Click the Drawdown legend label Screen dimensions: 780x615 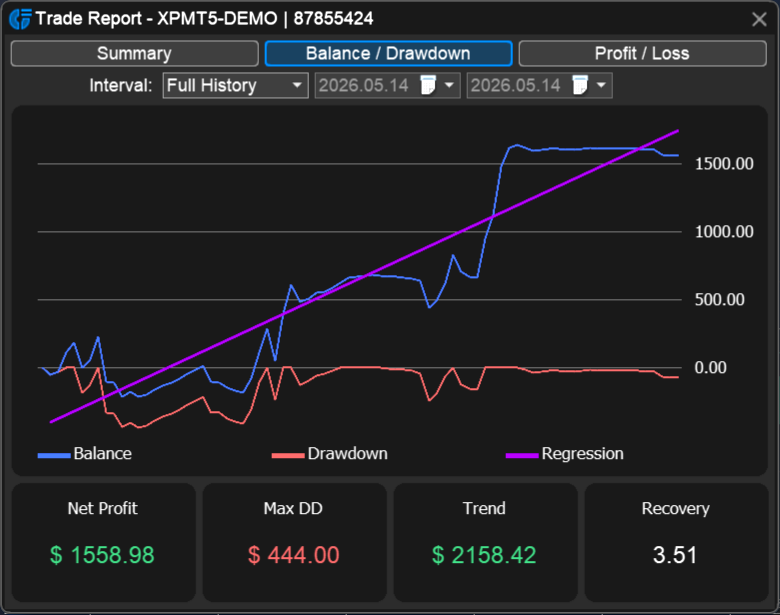347,454
